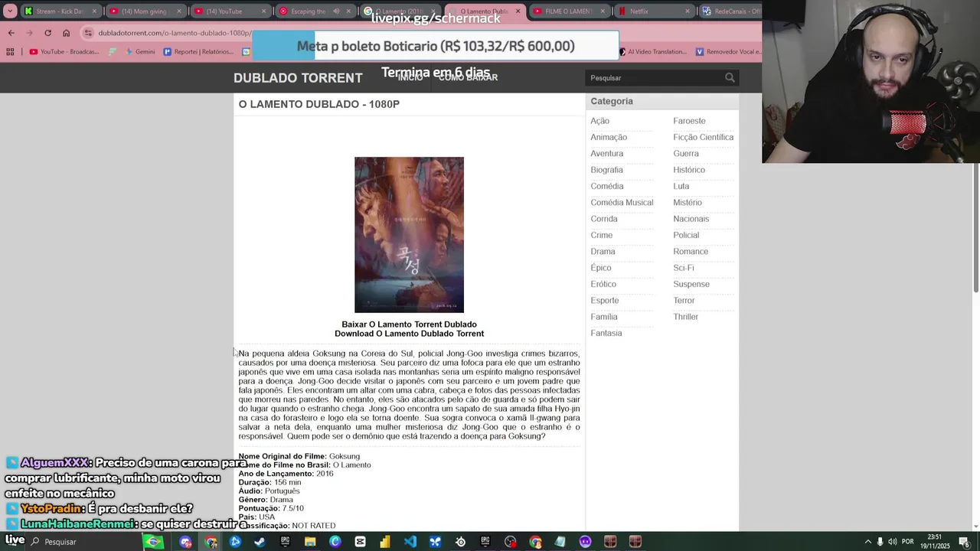Open the Drama category
The height and width of the screenshot is (551, 980).
(603, 251)
